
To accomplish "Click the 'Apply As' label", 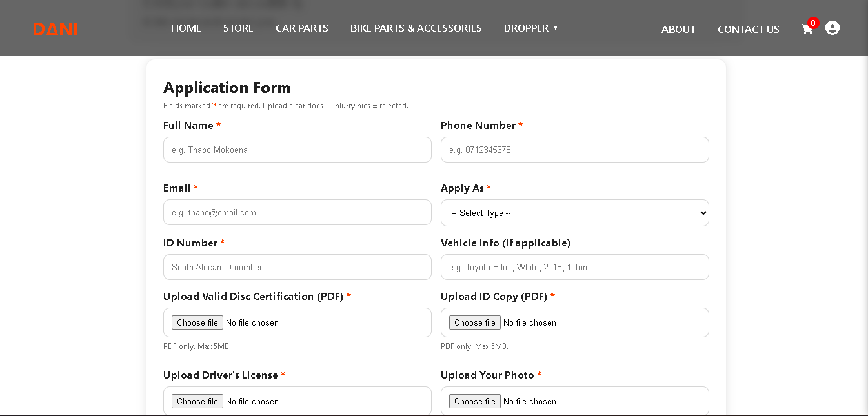I will [x=466, y=188].
